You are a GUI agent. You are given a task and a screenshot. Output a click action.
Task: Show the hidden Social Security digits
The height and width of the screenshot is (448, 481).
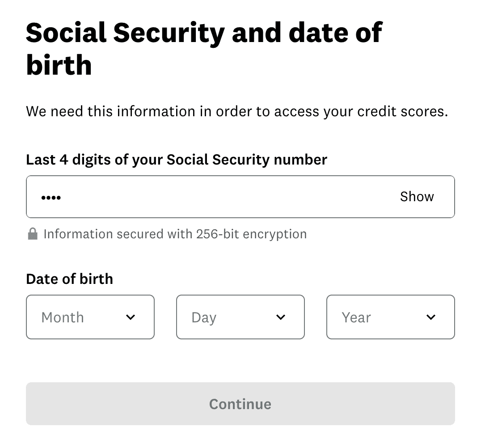(417, 197)
